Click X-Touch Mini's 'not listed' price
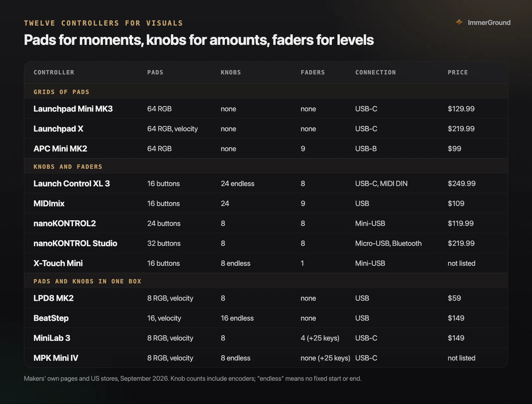The height and width of the screenshot is (404, 532). [x=462, y=263]
